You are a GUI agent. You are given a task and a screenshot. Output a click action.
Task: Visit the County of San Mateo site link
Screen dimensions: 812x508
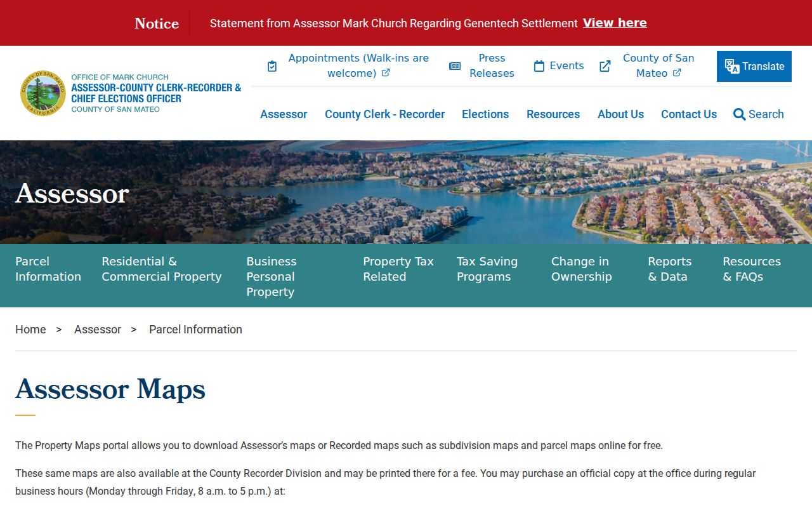(658, 65)
